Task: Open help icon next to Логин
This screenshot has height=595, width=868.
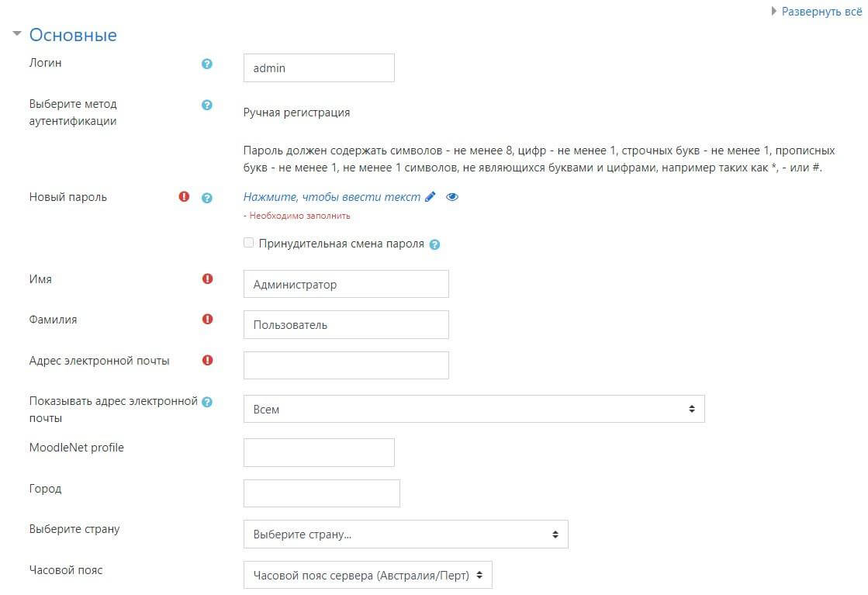Action: 207,64
